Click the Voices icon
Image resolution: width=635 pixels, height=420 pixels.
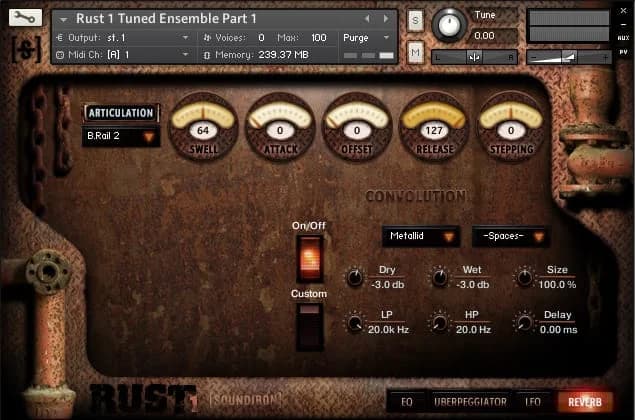click(x=207, y=38)
